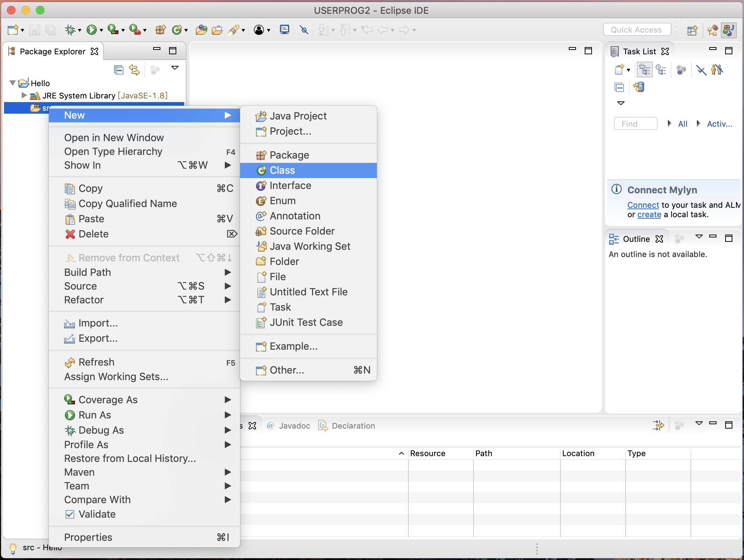This screenshot has height=560, width=744.
Task: Click the Task List panel icon
Action: [615, 51]
